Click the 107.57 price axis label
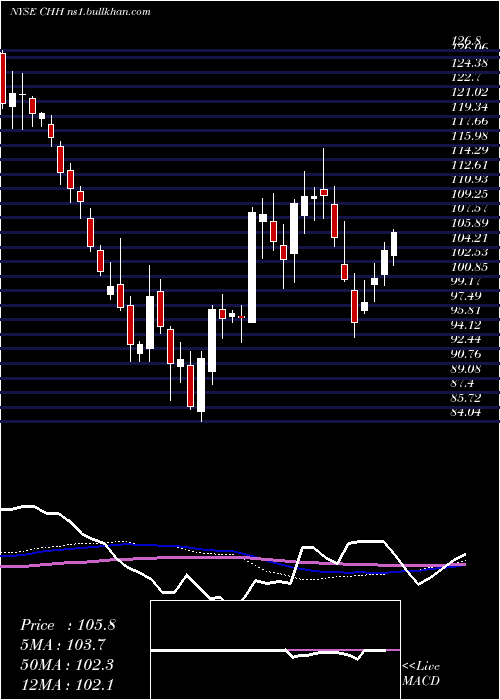The width and height of the screenshot is (500, 700). pos(469,208)
